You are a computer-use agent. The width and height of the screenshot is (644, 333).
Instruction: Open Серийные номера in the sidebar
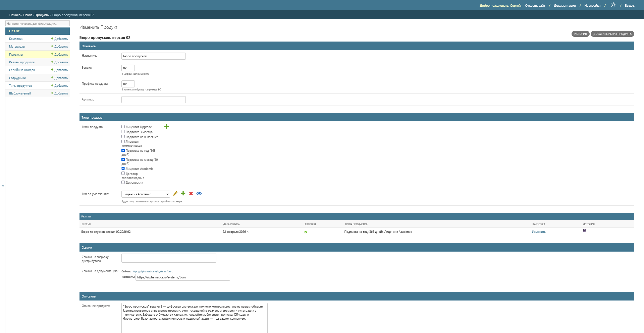coord(22,70)
